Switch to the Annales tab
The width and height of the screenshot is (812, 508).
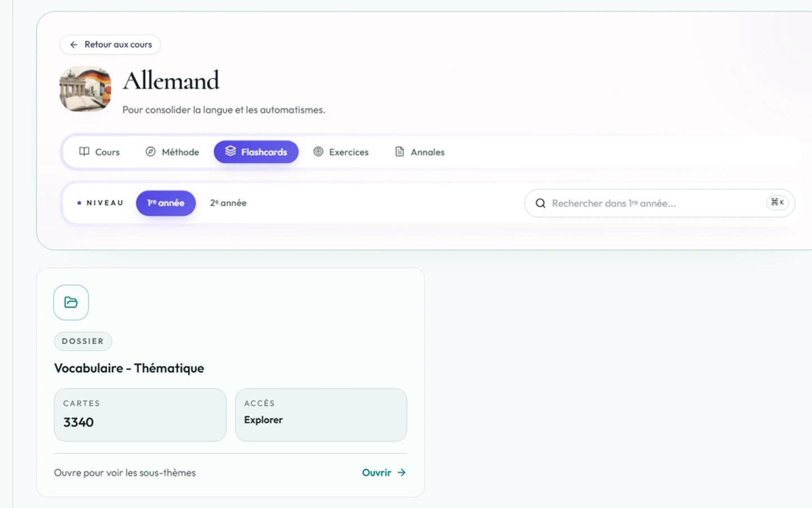(420, 152)
